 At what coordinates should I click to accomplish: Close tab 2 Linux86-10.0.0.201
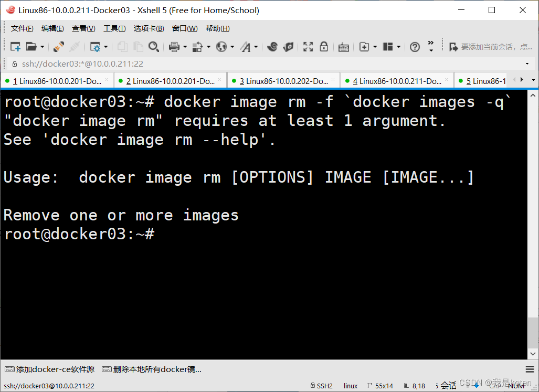220,80
